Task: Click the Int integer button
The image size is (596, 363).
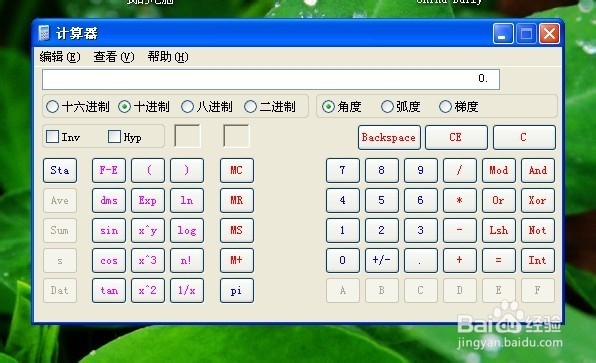Action: click(538, 260)
